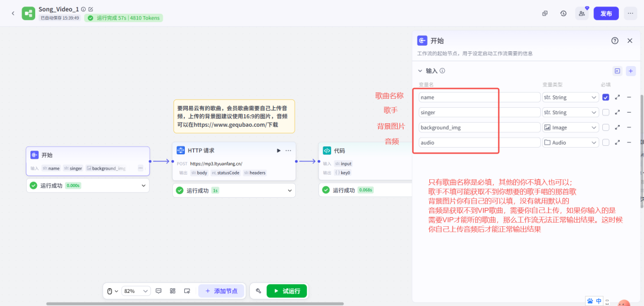Click the duplicate workflow icon in header
The width and height of the screenshot is (644, 306).
point(545,13)
